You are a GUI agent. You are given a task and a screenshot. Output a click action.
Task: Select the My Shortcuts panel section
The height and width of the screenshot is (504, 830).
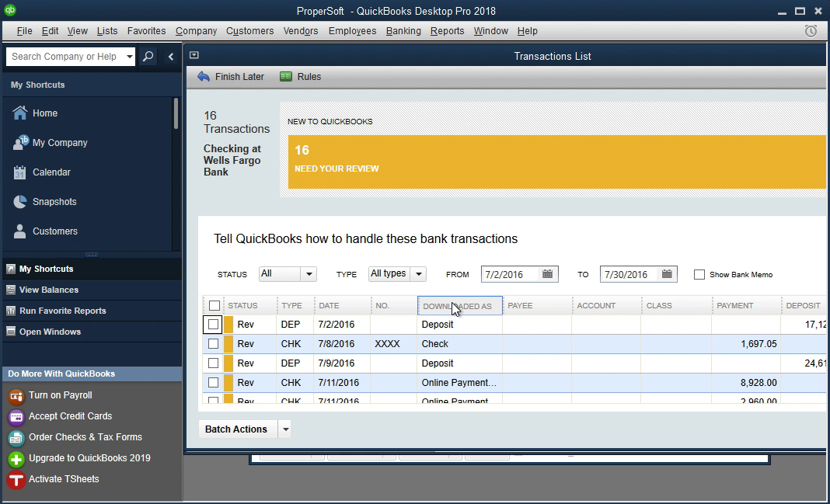point(92,269)
